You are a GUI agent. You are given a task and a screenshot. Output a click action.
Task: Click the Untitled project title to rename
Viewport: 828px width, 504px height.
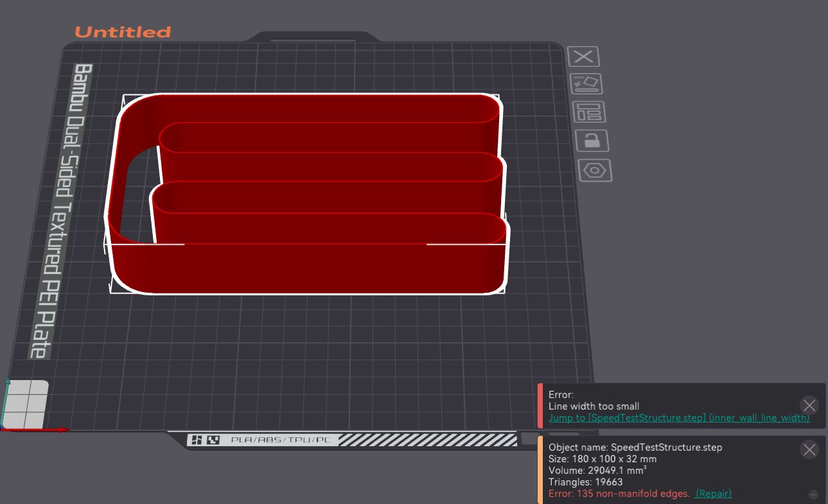pos(122,31)
